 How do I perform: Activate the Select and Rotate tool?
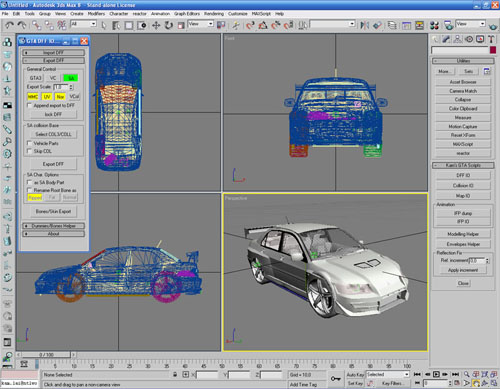click(169, 25)
